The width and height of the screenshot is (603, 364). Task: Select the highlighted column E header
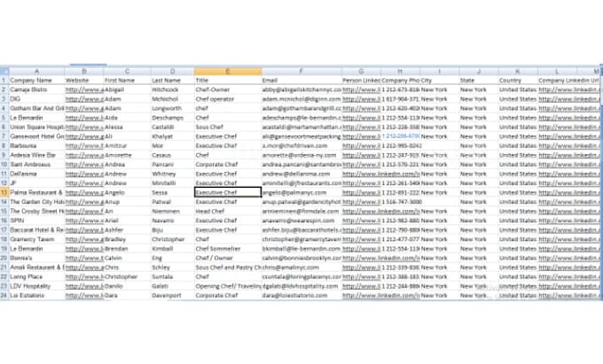tap(228, 72)
